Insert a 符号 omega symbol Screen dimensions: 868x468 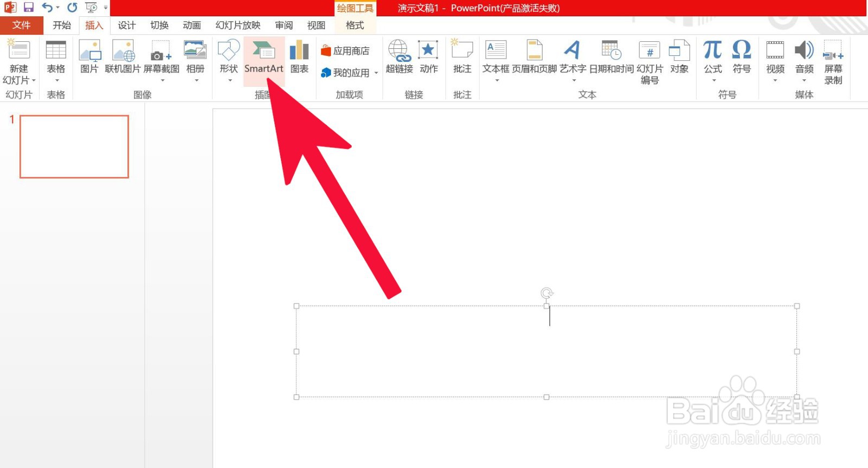click(x=742, y=57)
